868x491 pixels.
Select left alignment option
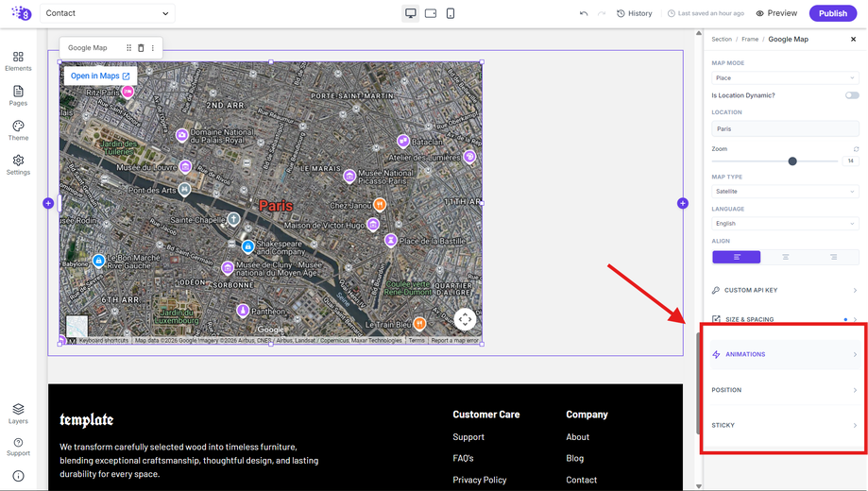tap(737, 257)
